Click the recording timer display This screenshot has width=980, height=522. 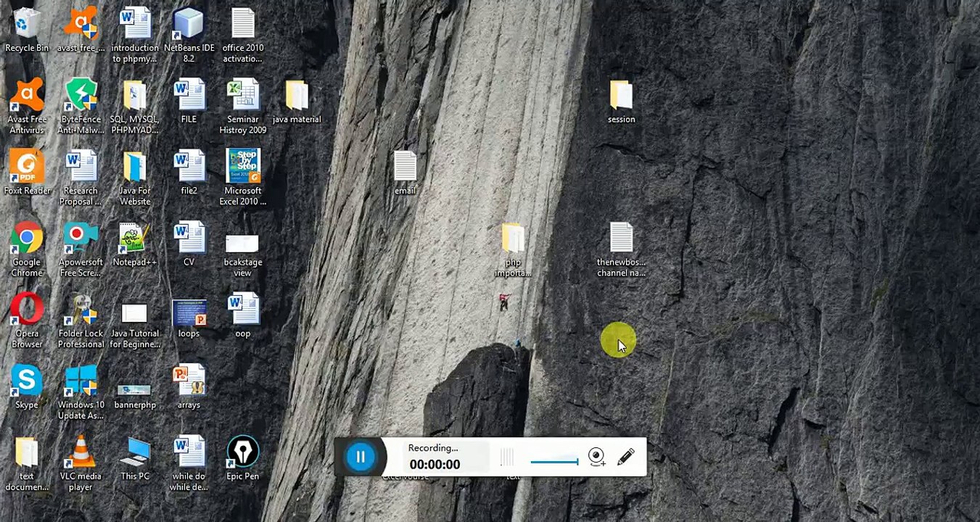click(435, 465)
